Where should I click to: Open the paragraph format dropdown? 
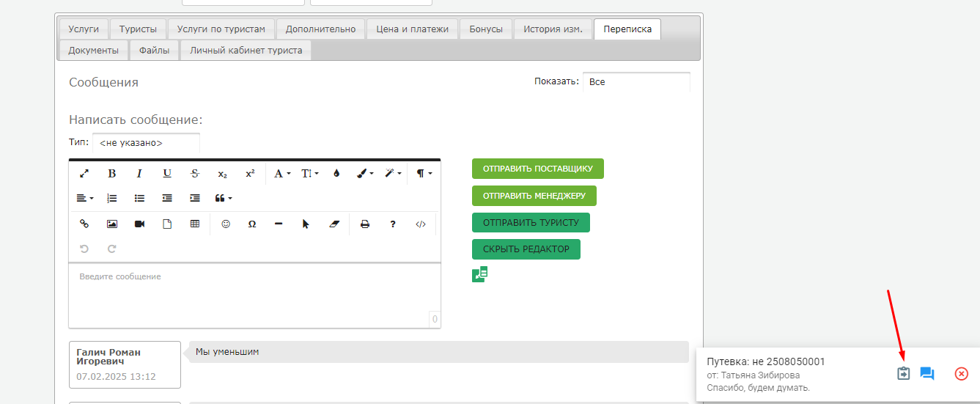424,174
